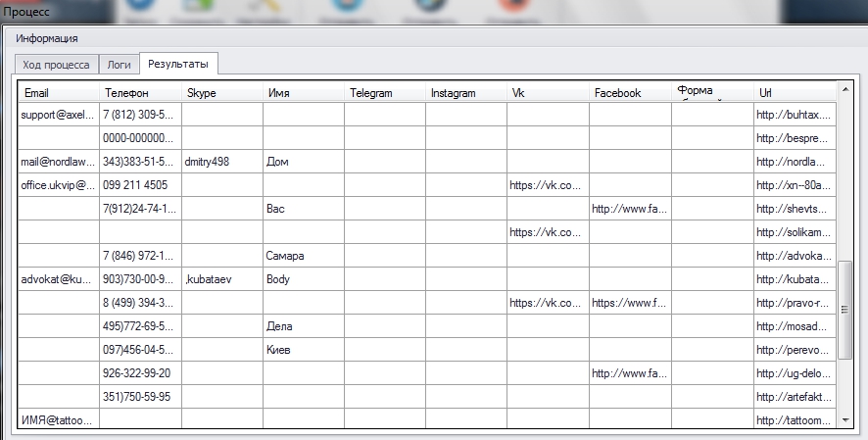The height and width of the screenshot is (440, 868).
Task: Select the Результаты tab
Action: (178, 64)
